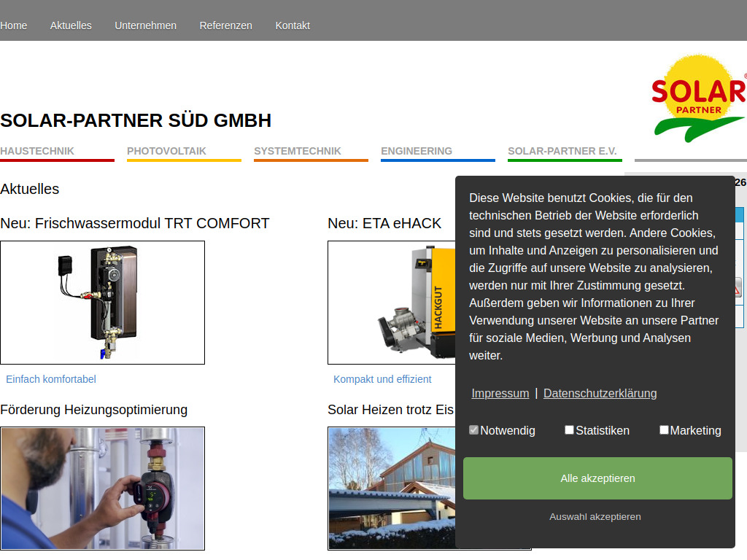747x560 pixels.
Task: Enable the Statistiken cookies checkbox
Action: (x=569, y=429)
